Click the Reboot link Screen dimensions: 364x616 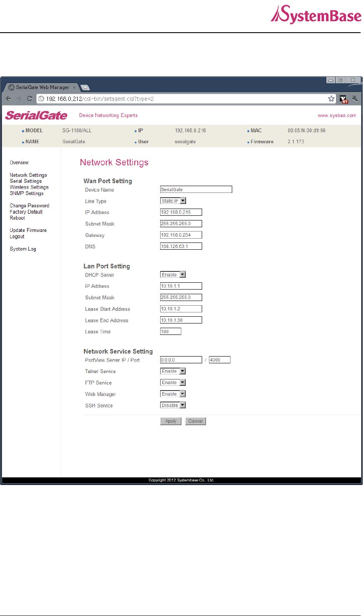(x=17, y=218)
